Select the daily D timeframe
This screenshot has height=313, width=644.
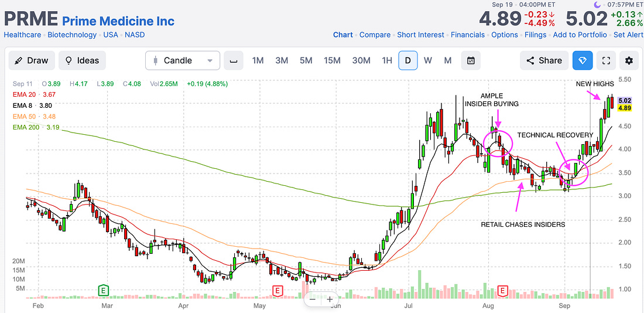point(408,60)
